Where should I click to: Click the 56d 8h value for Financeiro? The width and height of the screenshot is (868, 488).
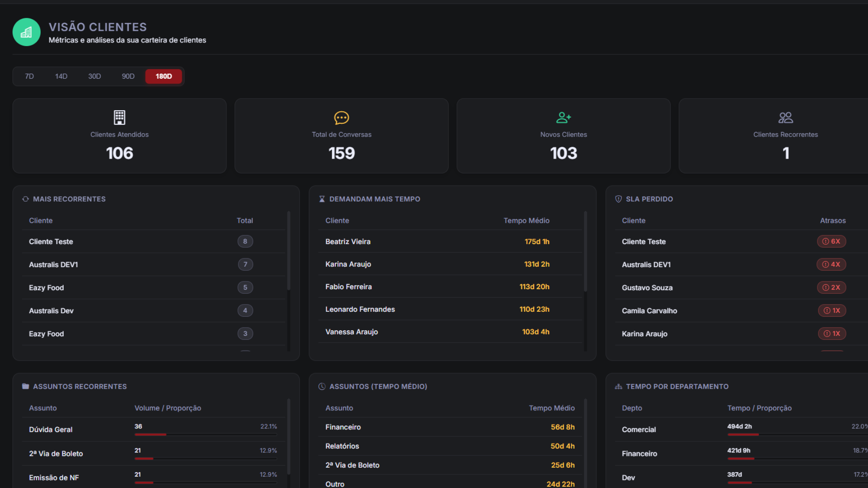pos(563,427)
